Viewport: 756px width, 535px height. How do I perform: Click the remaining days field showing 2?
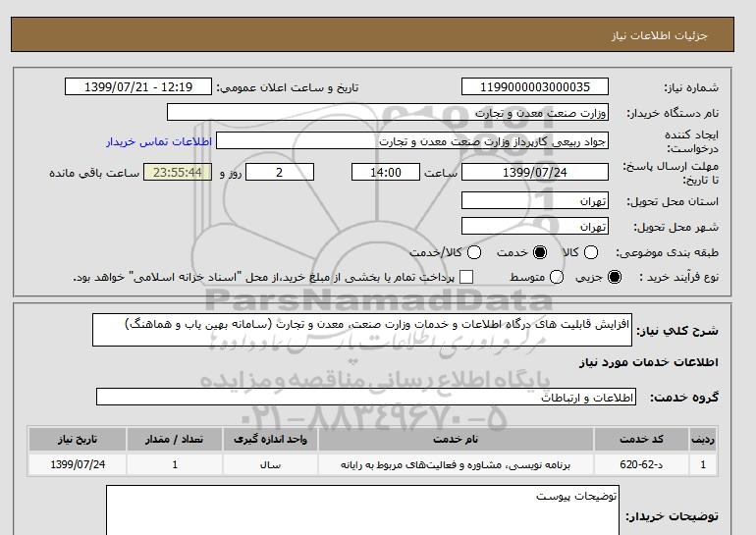[280, 172]
